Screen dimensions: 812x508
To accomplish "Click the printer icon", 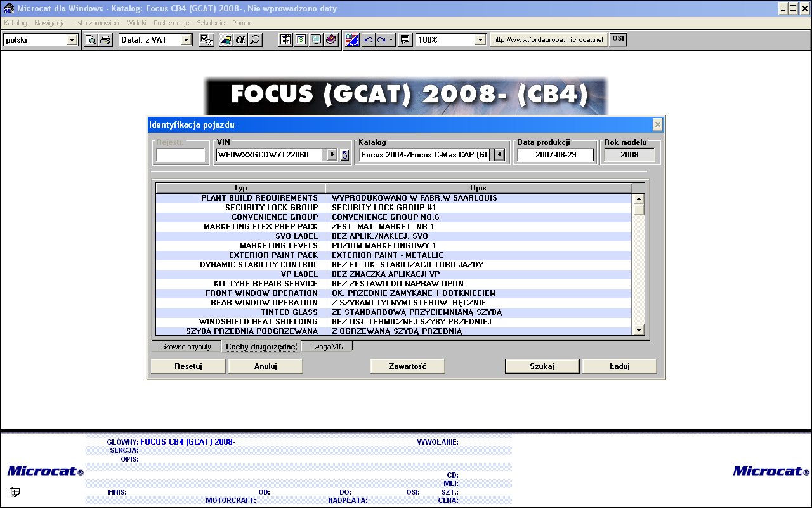I will click(x=104, y=40).
